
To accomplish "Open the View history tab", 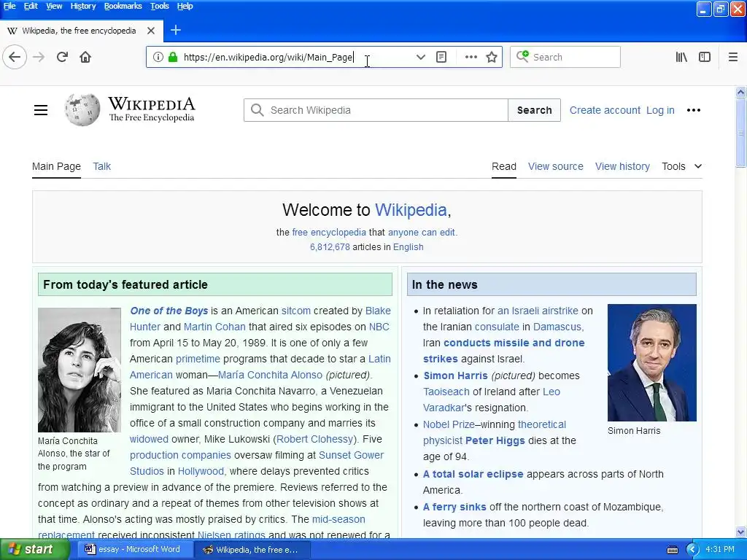I will 622,166.
